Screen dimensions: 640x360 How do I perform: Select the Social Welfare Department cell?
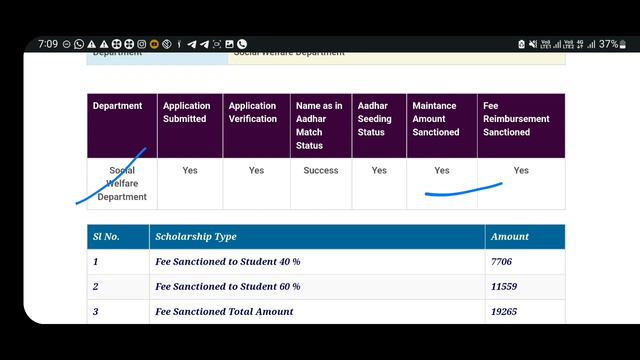click(122, 184)
